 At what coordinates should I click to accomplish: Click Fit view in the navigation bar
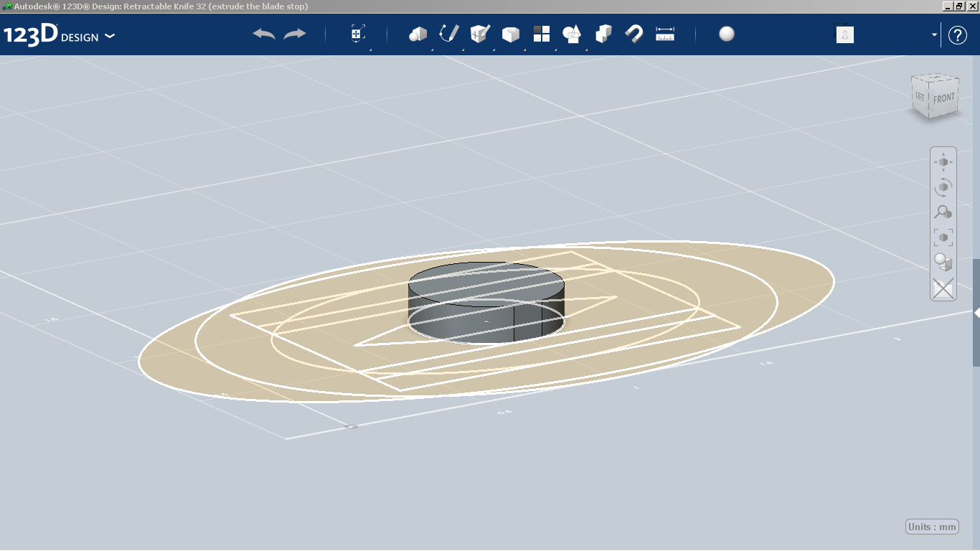click(x=943, y=236)
